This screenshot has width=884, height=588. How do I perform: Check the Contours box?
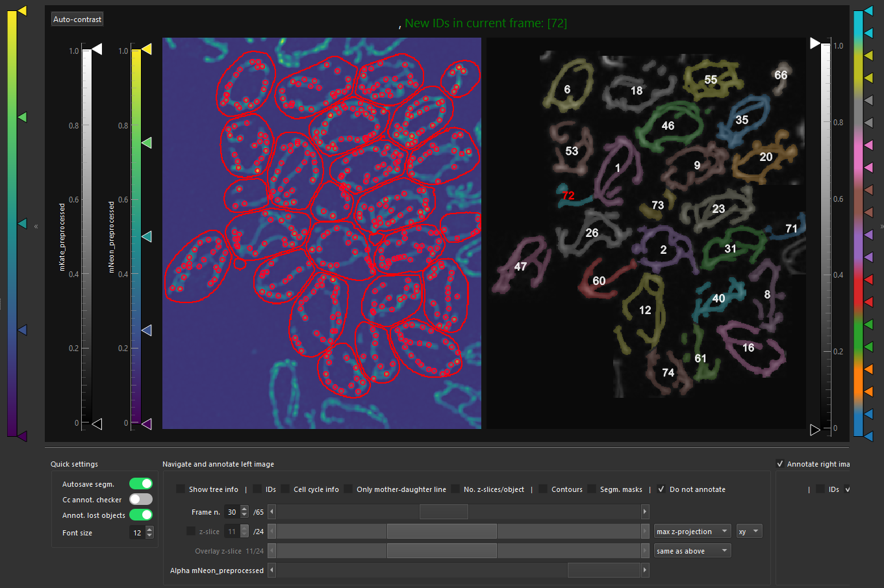pyautogui.click(x=543, y=489)
